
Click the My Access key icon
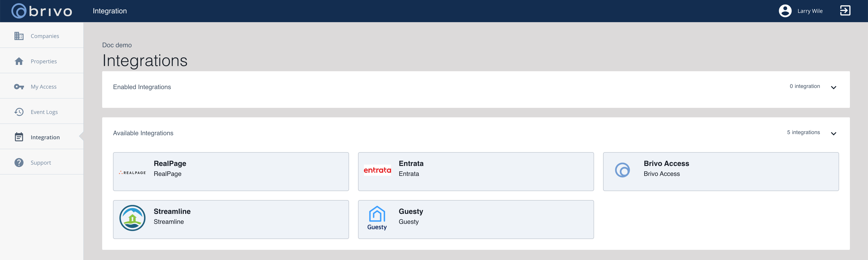coord(19,86)
